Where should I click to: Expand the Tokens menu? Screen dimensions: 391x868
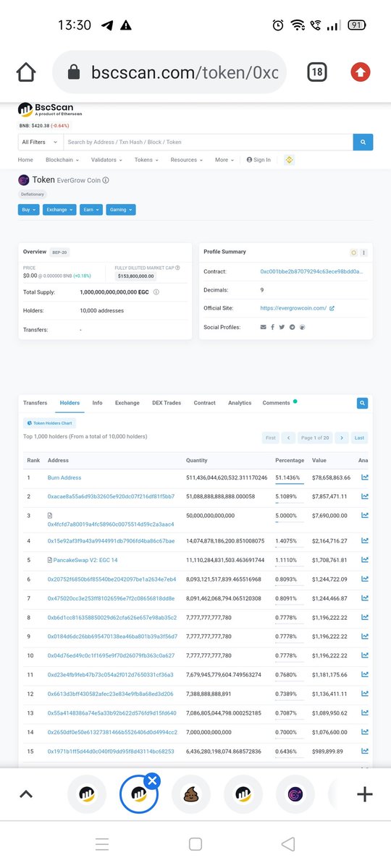[146, 160]
